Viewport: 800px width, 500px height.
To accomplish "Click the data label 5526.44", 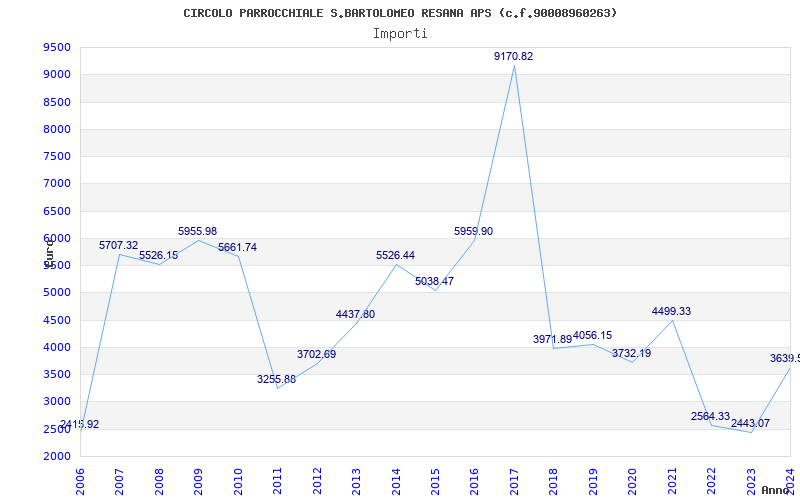I will pyautogui.click(x=396, y=256).
